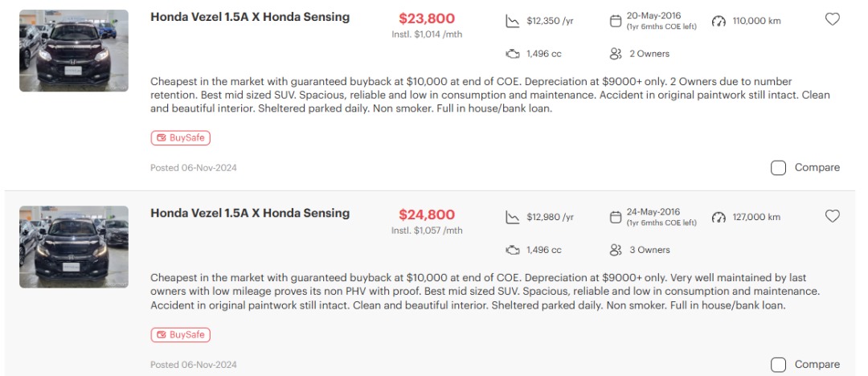Click engine icon in the second listing

click(x=512, y=251)
